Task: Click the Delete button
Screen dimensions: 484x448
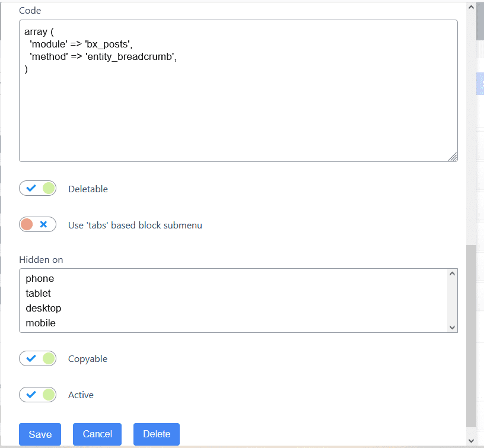Action: pos(157,434)
